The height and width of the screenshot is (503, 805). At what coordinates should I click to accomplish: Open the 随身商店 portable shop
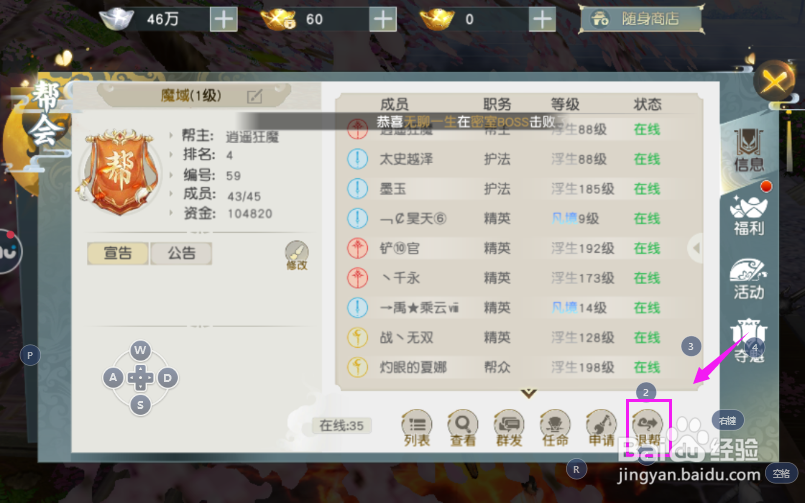641,20
